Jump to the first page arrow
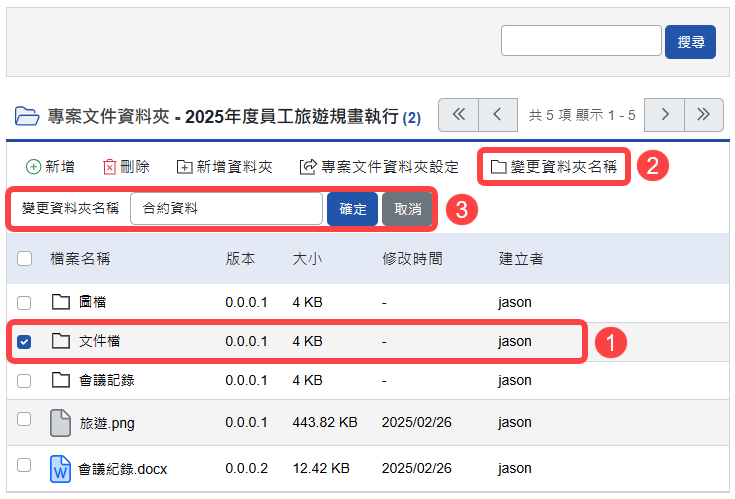 pos(459,115)
